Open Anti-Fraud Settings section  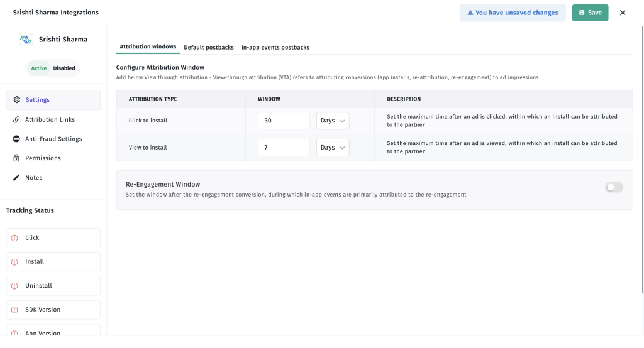[x=53, y=139]
